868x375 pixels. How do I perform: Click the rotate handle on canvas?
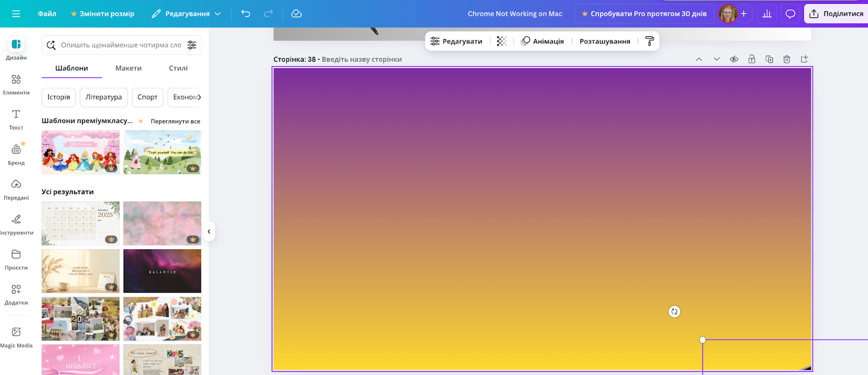tap(674, 312)
